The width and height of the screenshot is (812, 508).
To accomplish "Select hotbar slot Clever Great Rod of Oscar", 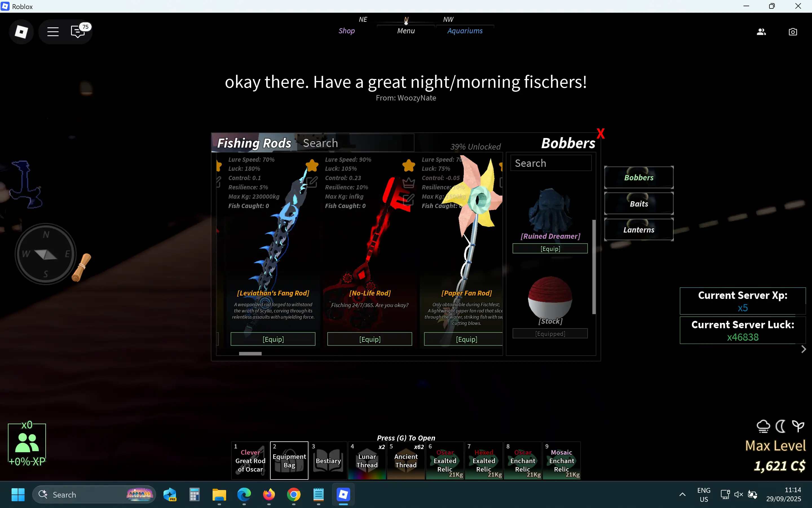I will 250,460.
